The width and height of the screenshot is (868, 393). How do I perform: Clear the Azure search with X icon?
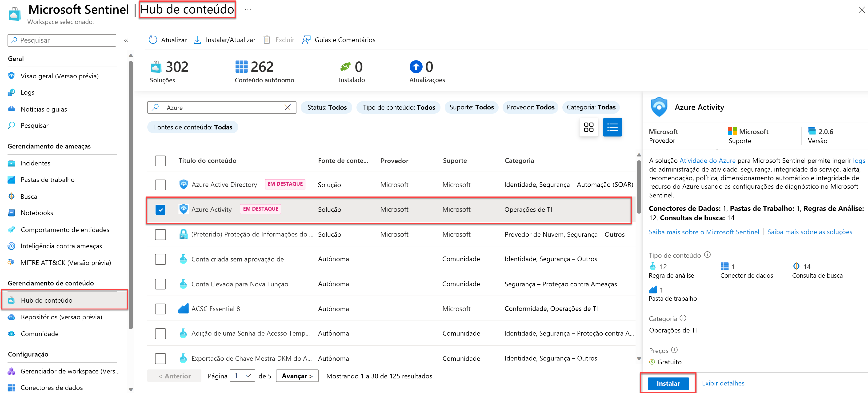click(x=288, y=107)
